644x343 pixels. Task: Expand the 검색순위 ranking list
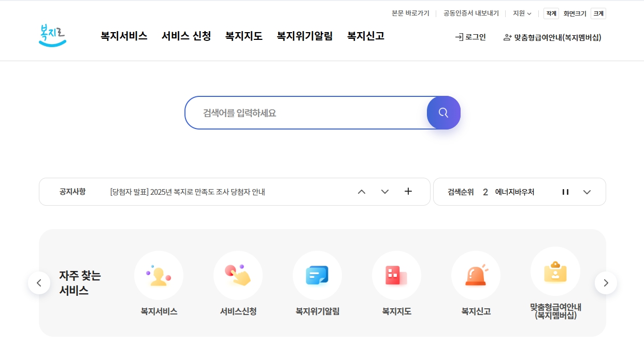tap(587, 192)
